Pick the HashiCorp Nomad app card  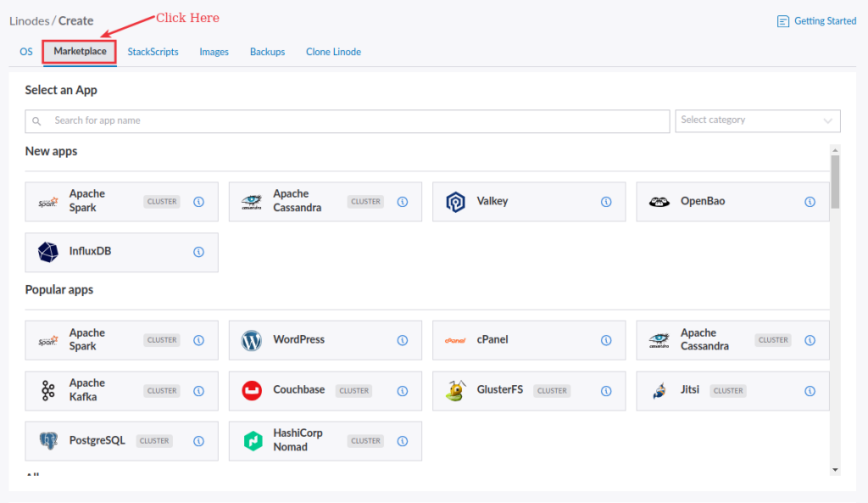tap(325, 441)
